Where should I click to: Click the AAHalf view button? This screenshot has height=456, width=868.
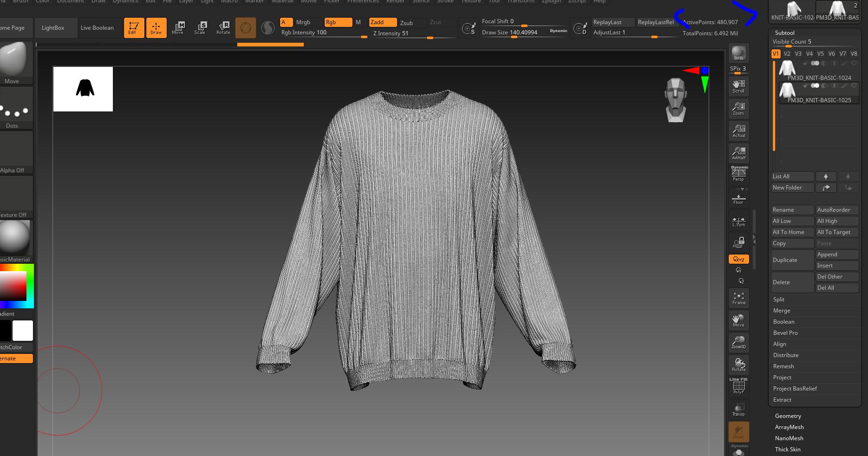(738, 153)
